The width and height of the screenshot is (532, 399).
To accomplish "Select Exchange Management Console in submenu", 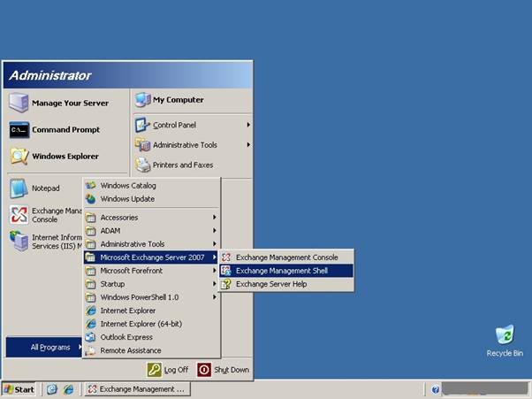I will (x=286, y=257).
